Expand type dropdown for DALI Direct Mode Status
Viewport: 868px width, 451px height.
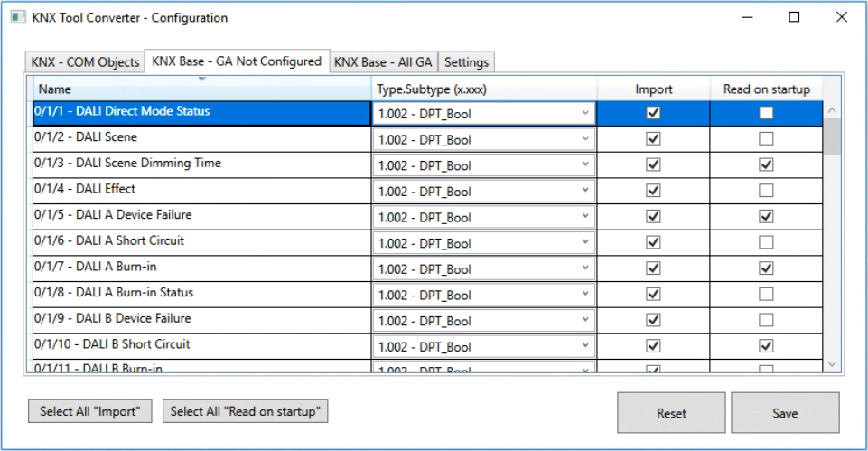click(x=585, y=114)
